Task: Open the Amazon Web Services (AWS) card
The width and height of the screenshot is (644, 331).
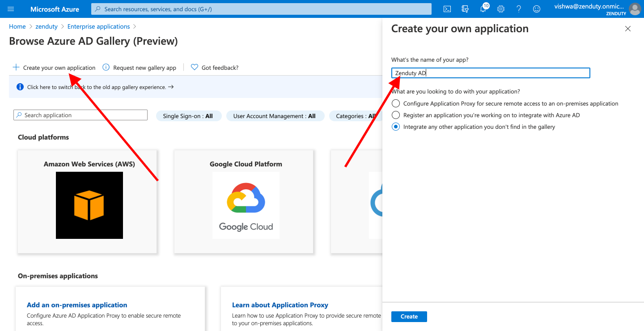Action: coord(87,202)
